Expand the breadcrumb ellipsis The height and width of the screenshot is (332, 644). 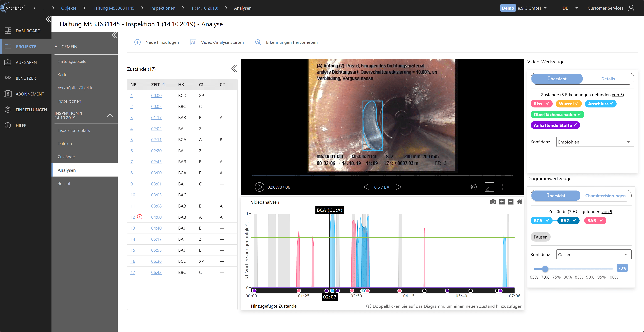(x=44, y=8)
